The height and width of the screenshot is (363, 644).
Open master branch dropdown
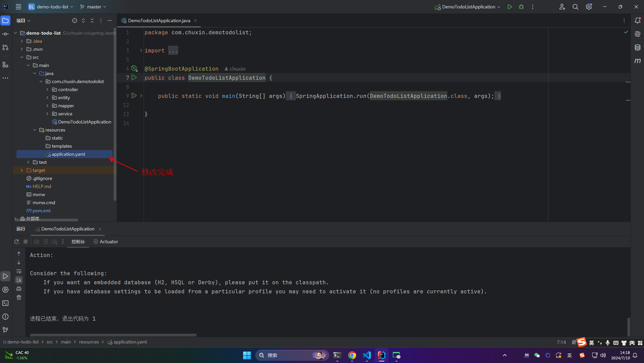(x=93, y=7)
